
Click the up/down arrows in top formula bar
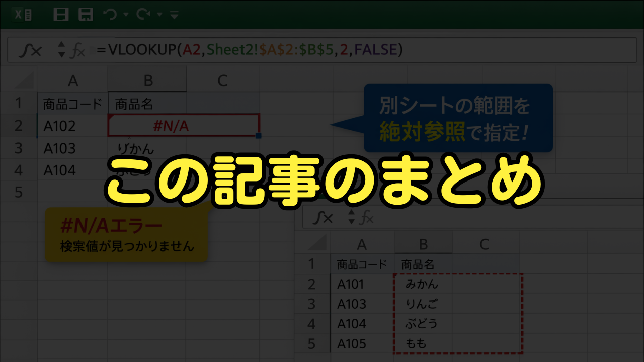61,50
